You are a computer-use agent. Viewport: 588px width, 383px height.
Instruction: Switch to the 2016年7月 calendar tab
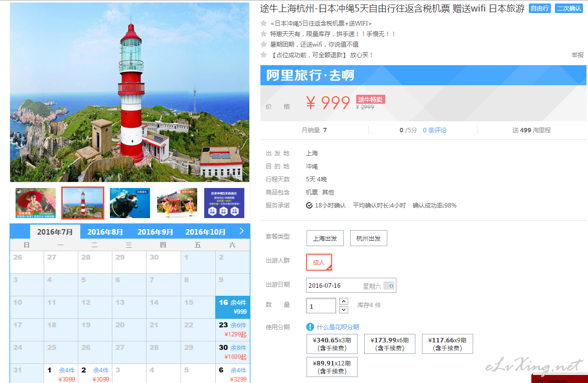pos(55,232)
